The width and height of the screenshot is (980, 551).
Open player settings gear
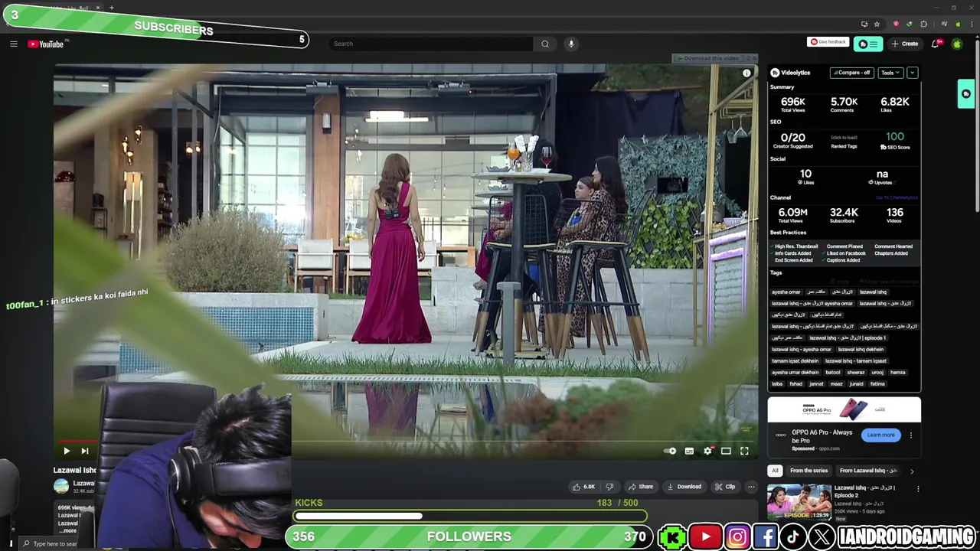707,451
